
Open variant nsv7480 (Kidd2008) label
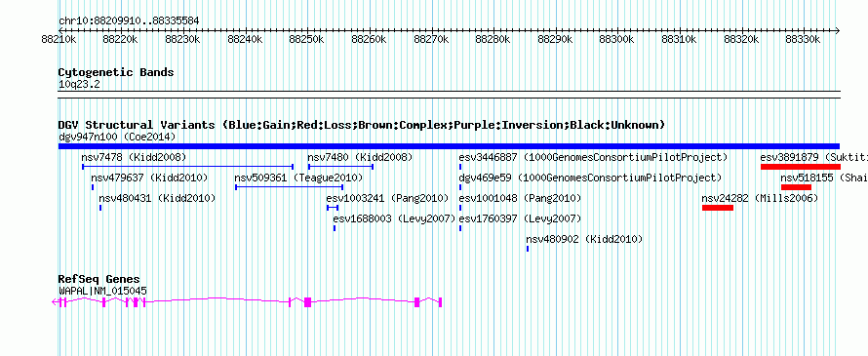[x=360, y=157]
